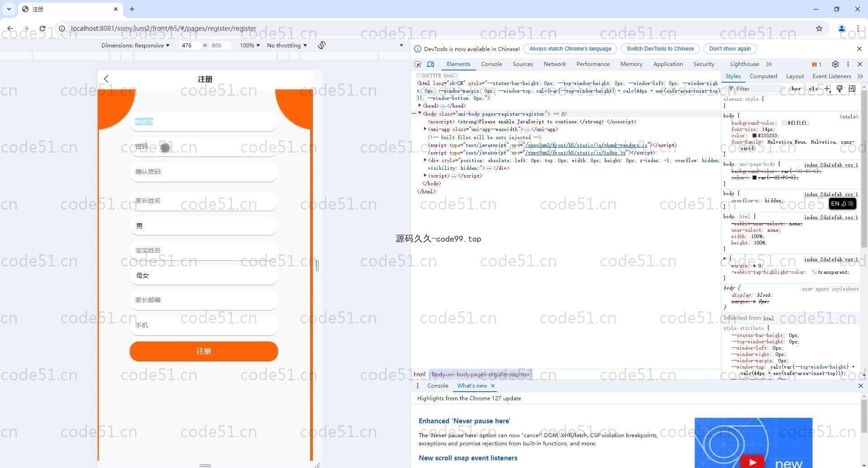This screenshot has height=468, width=868.
Task: Toggle the .cls element classes button
Action: 813,89
